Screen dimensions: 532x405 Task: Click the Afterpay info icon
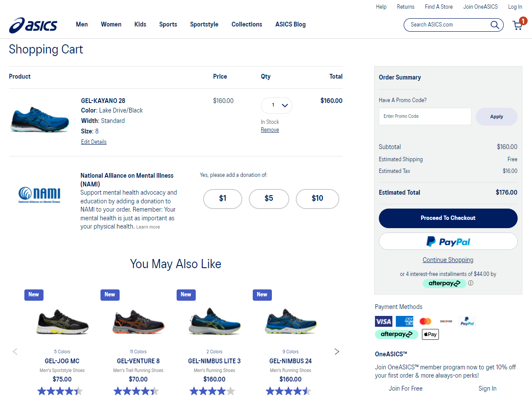click(x=471, y=283)
